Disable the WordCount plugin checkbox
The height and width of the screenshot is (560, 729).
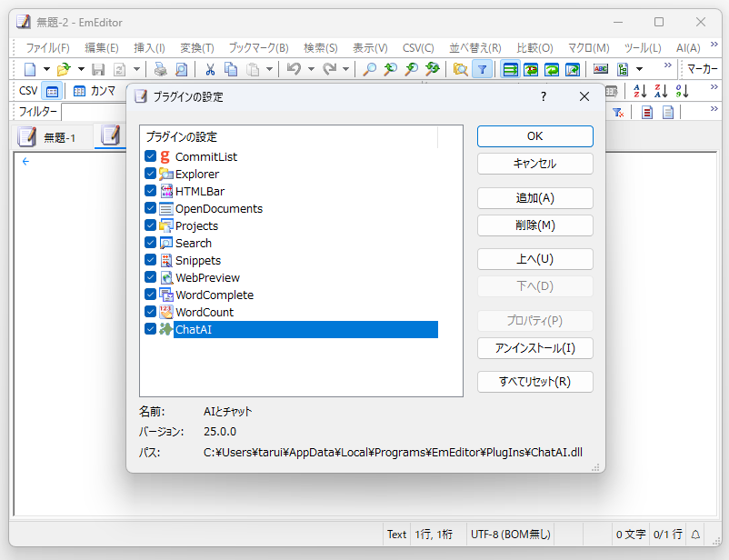[x=150, y=312]
